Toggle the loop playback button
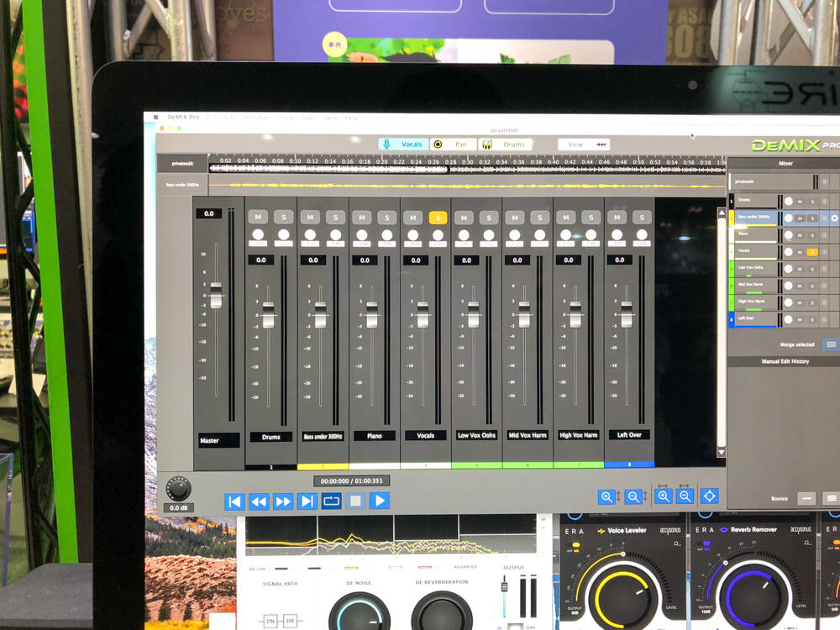 (331, 501)
